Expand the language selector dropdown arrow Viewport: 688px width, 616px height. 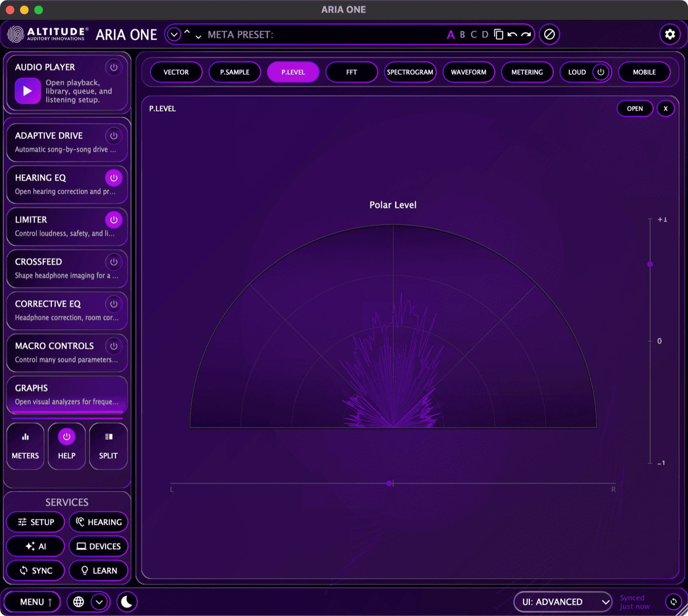(x=100, y=602)
